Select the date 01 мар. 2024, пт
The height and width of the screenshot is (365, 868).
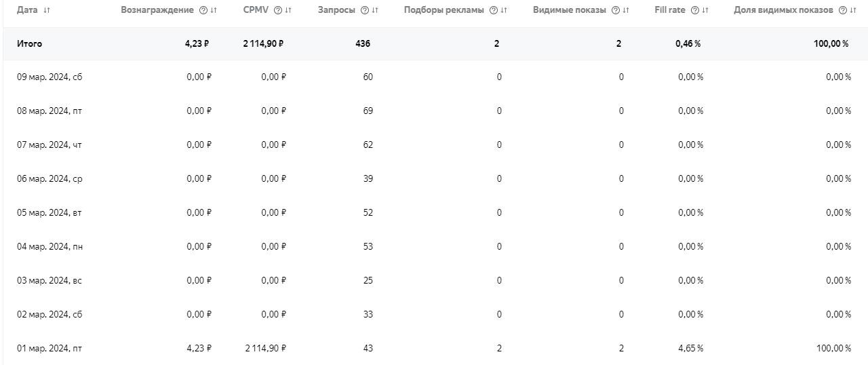[50, 349]
